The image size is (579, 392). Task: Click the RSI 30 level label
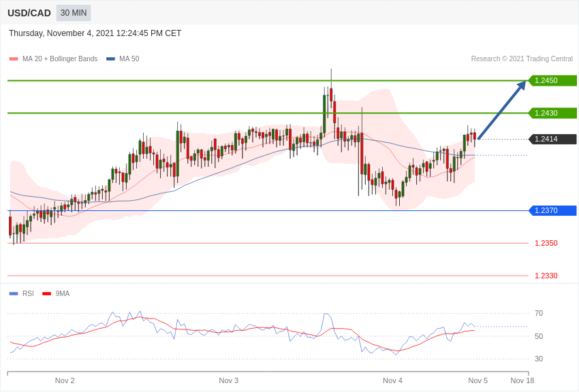pyautogui.click(x=539, y=359)
